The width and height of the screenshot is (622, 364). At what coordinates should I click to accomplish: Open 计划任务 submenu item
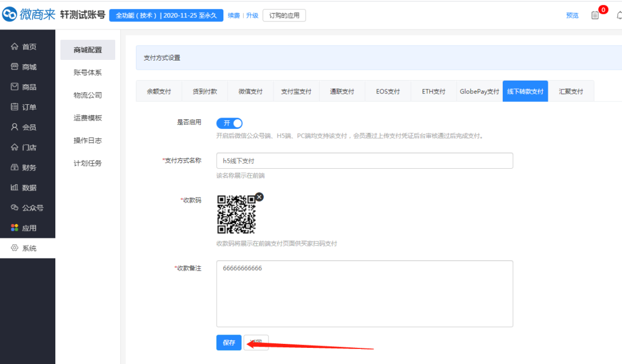pos(88,163)
